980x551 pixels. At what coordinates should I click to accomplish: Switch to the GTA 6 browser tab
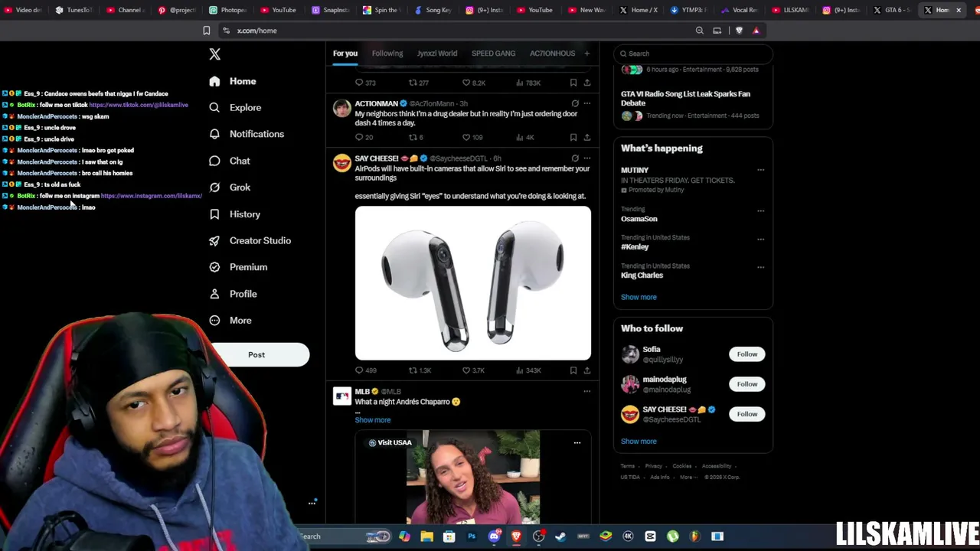891,10
